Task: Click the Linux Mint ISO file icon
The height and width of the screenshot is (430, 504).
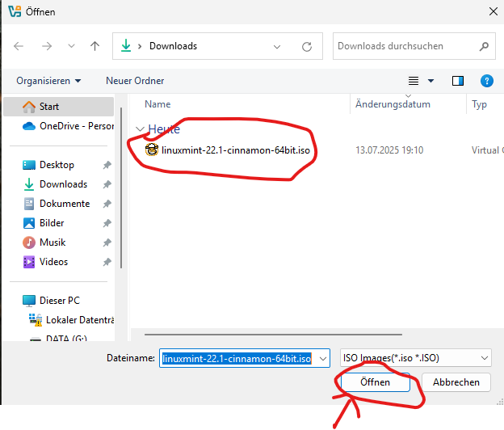Action: [152, 150]
